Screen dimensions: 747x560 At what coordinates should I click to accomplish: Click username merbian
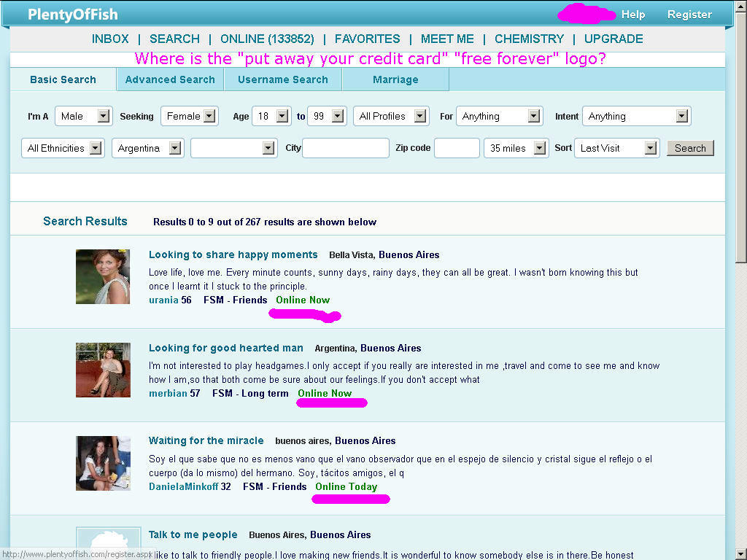168,393
